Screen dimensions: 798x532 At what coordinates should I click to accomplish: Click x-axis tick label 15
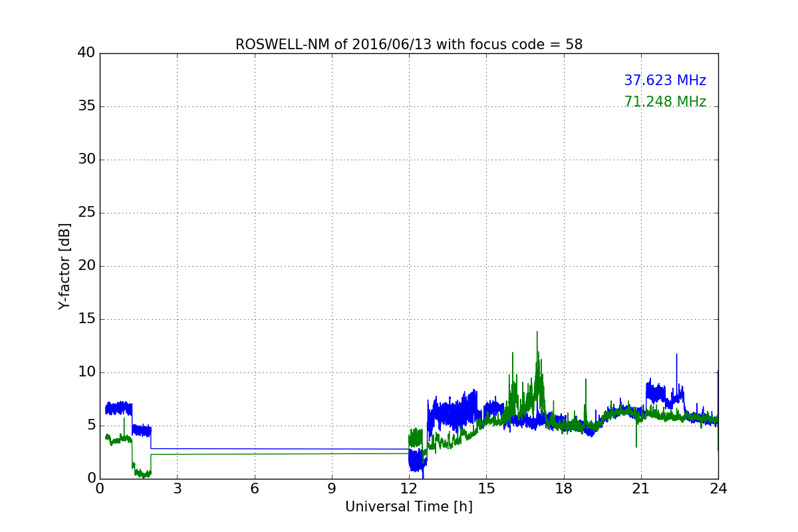click(x=486, y=489)
